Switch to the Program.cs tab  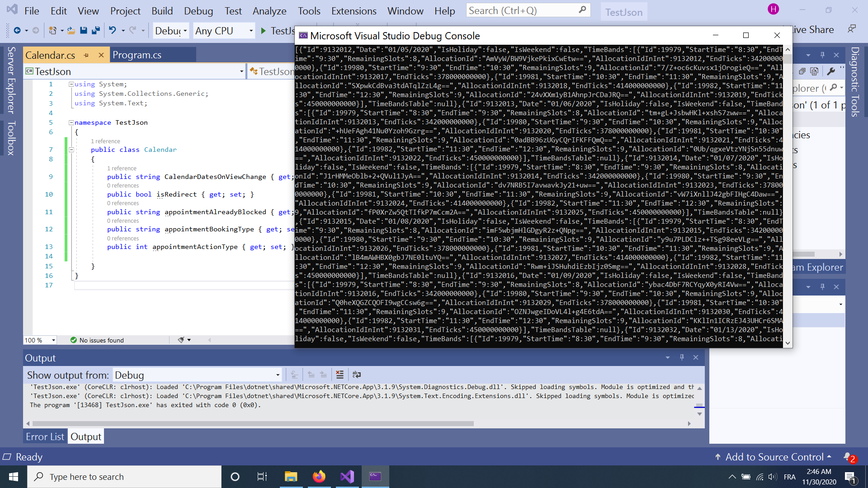tap(137, 55)
